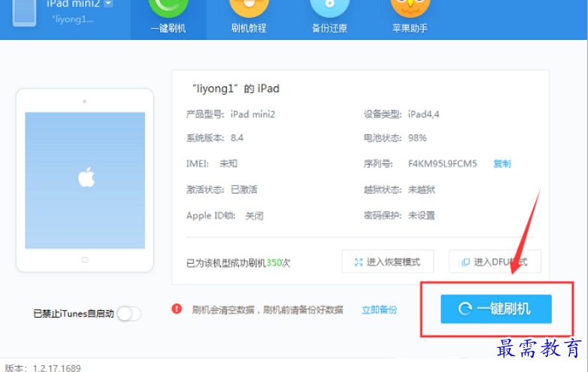The width and height of the screenshot is (588, 372).
Task: Click the 设备类型 iPad4,4 value
Action: coord(424,114)
